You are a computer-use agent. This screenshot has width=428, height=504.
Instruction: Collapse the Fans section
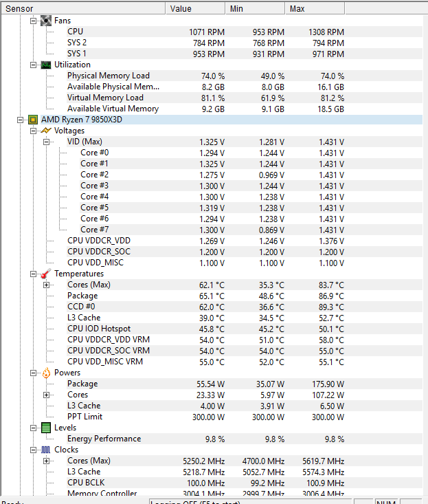33,21
